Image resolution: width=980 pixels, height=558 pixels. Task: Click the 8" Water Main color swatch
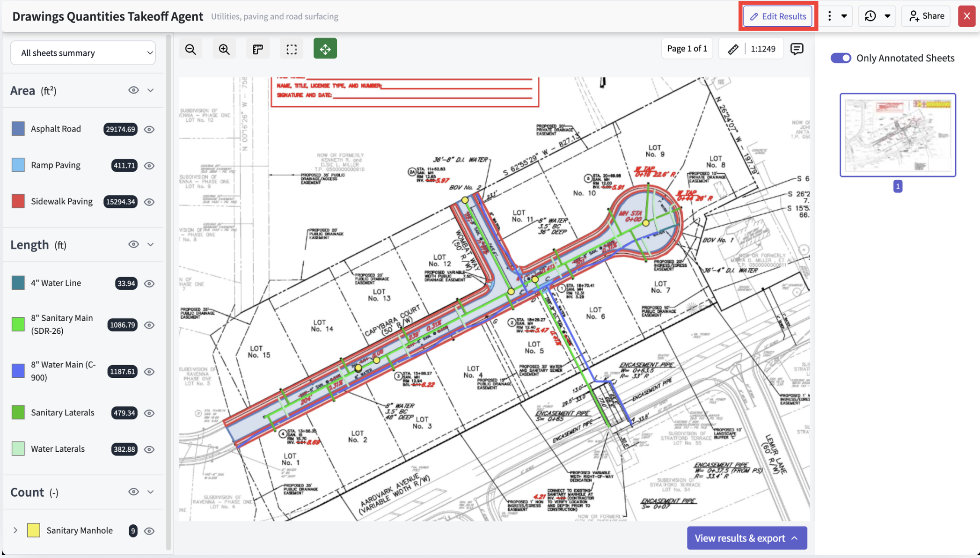[x=18, y=371]
